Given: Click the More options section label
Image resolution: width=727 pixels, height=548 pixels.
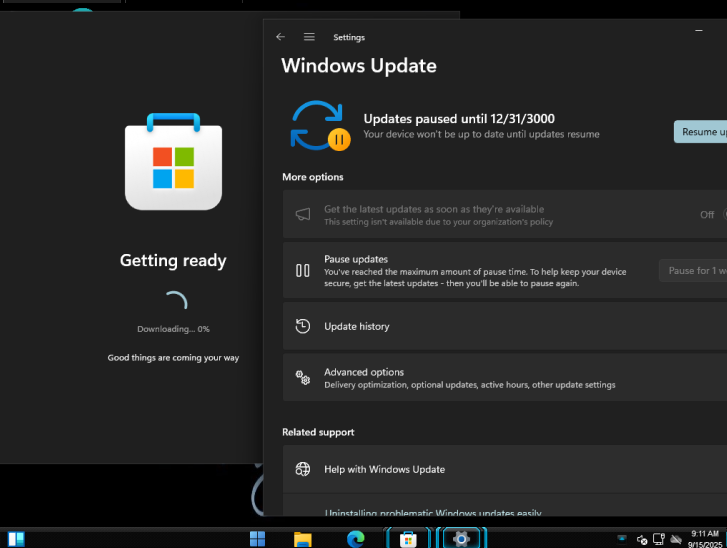Looking at the screenshot, I should 313,177.
